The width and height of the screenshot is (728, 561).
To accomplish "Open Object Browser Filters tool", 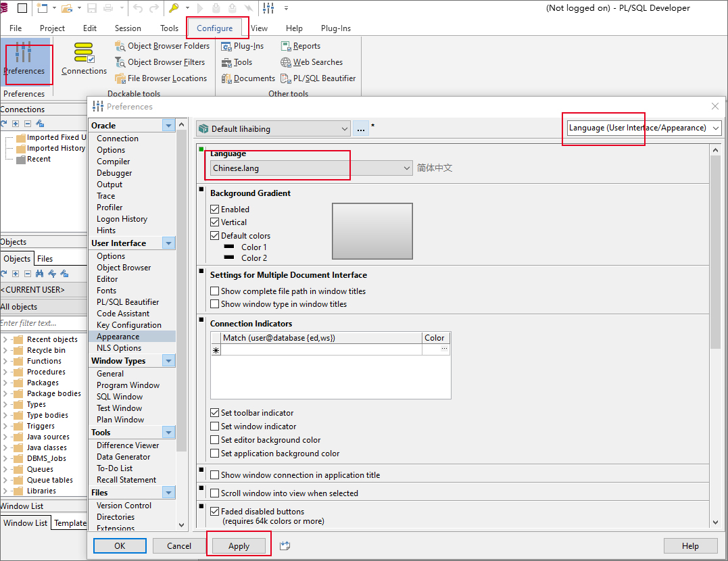I will [160, 62].
